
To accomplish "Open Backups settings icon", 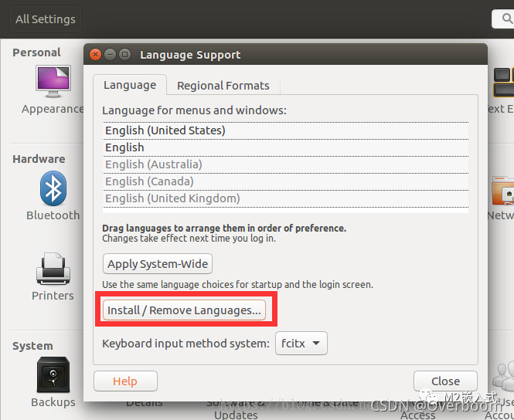I will [x=53, y=374].
